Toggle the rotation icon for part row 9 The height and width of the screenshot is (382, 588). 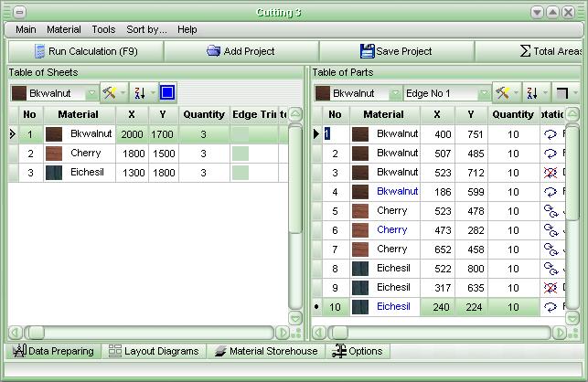click(551, 288)
